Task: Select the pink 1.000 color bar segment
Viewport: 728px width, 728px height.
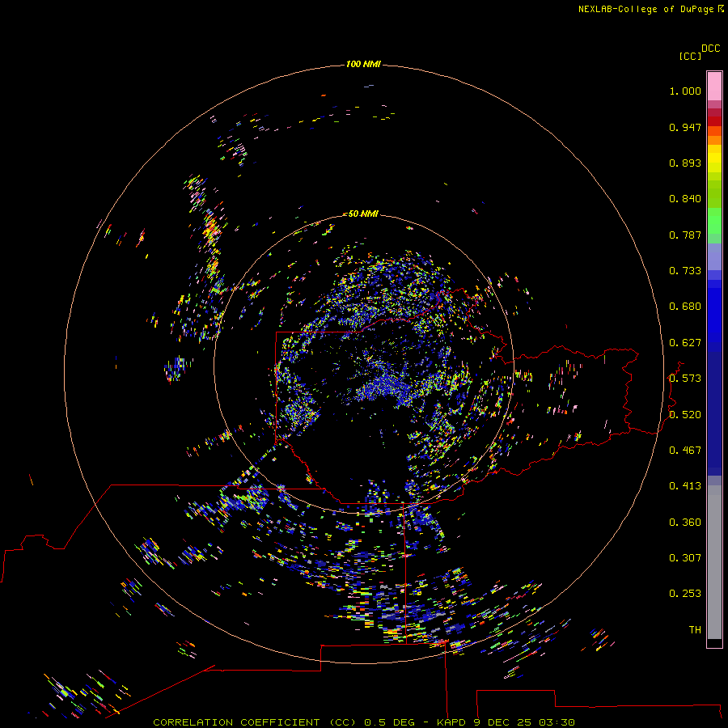Action: 714,85
